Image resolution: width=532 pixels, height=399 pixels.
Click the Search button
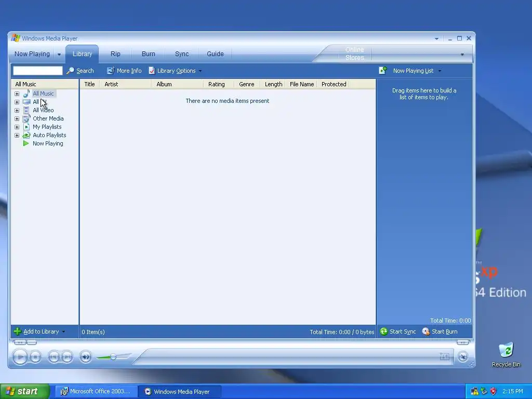(80, 71)
